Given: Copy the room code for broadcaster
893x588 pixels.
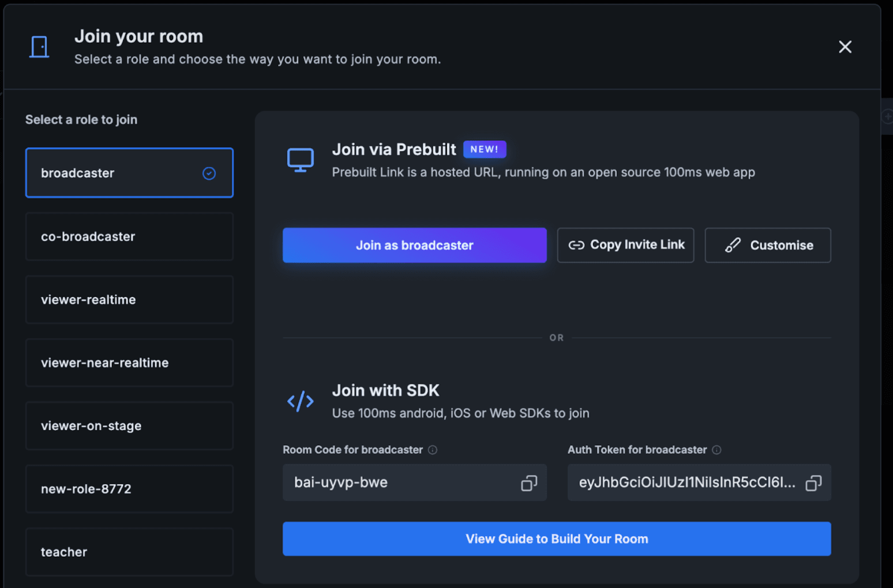Looking at the screenshot, I should coord(529,483).
